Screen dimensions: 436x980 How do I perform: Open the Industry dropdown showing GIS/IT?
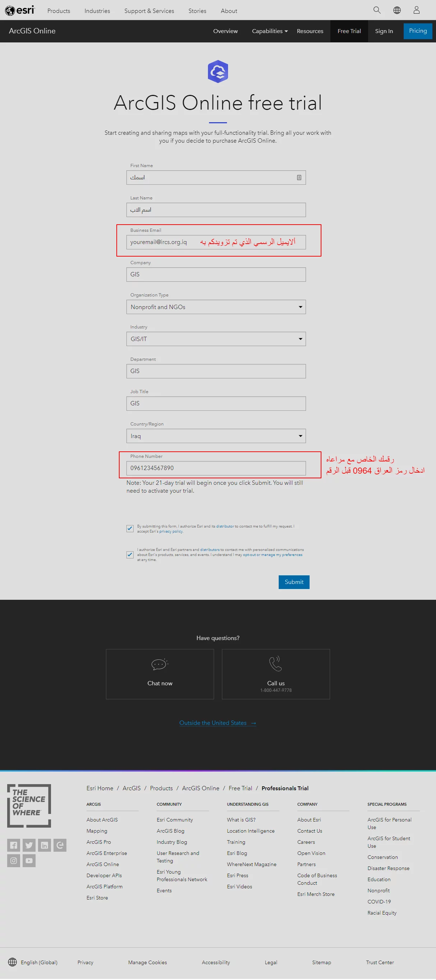(216, 339)
